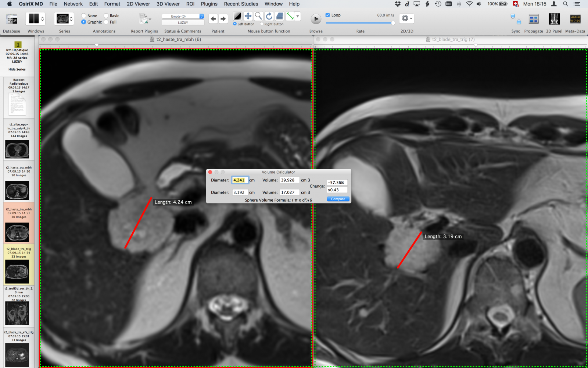Open the Plugins menu
The height and width of the screenshot is (368, 588).
[x=209, y=4]
